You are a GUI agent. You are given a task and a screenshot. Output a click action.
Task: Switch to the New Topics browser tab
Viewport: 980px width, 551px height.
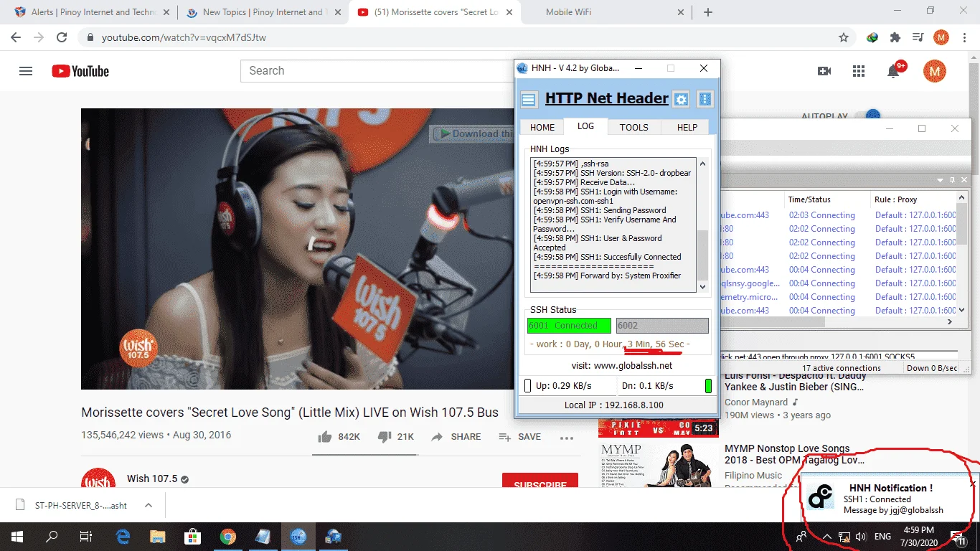click(262, 12)
